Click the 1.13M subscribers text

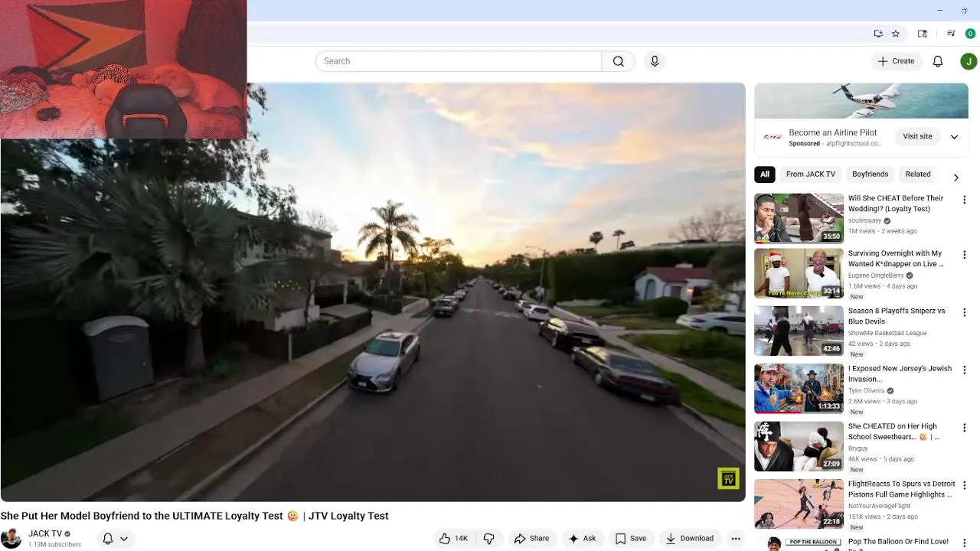[54, 545]
